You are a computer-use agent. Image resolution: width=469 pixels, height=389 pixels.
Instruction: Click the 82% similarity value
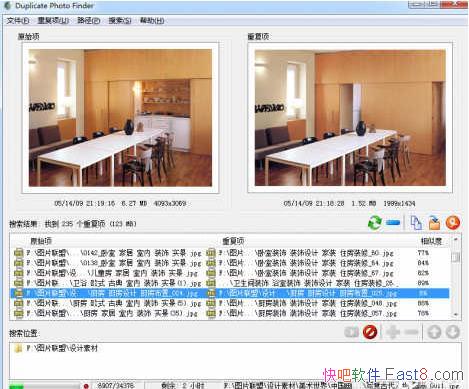[x=423, y=273]
